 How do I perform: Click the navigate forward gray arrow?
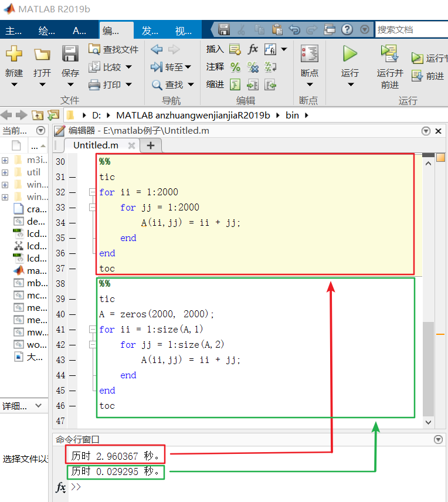pos(174,49)
